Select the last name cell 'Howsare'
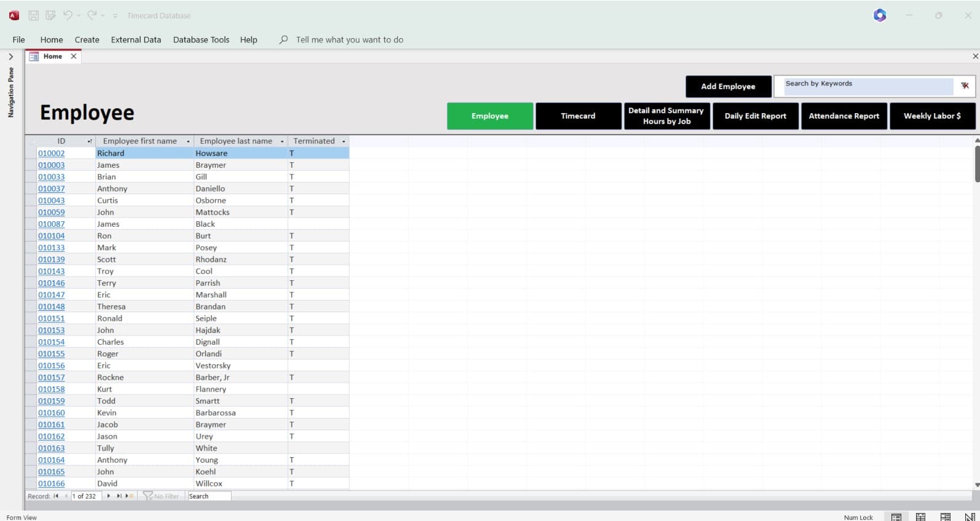This screenshot has height=521, width=980. coord(241,153)
